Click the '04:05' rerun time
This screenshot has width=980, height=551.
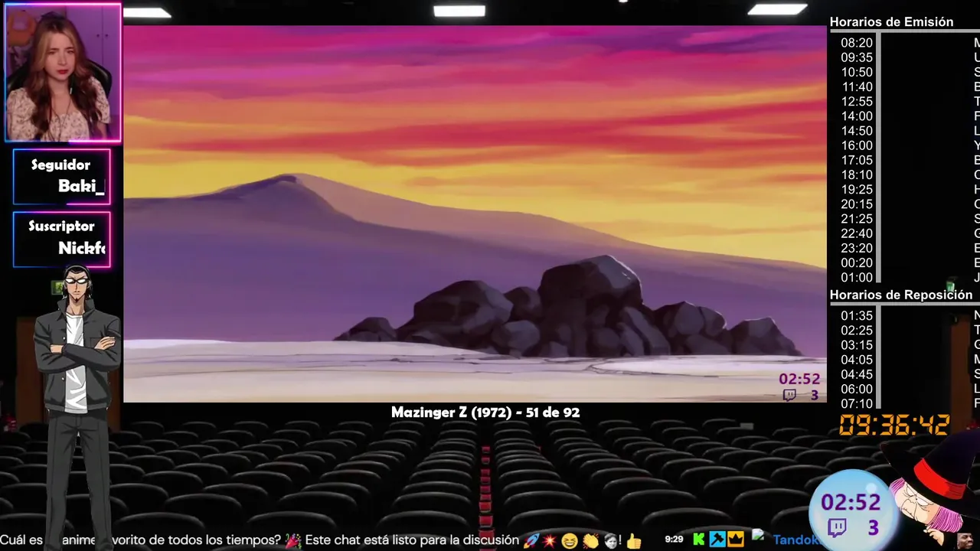pyautogui.click(x=857, y=360)
